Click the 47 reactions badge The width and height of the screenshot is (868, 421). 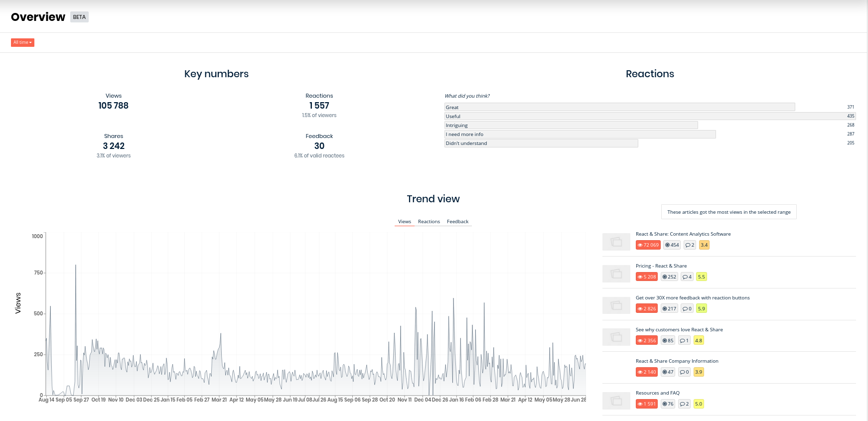pyautogui.click(x=668, y=372)
